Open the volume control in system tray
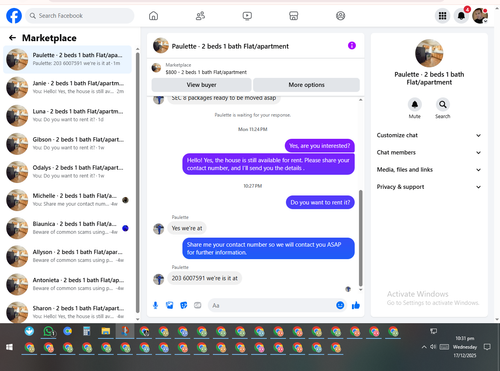This screenshot has height=371, width=500. coord(433,347)
